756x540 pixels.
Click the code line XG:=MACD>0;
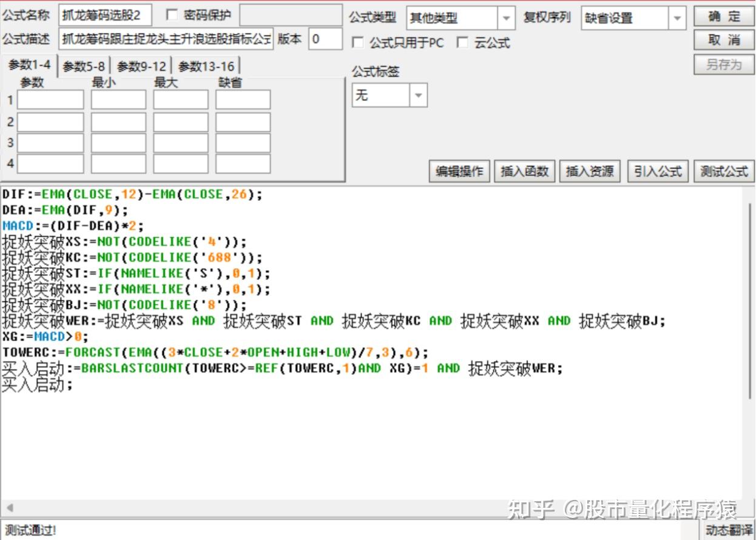point(46,337)
